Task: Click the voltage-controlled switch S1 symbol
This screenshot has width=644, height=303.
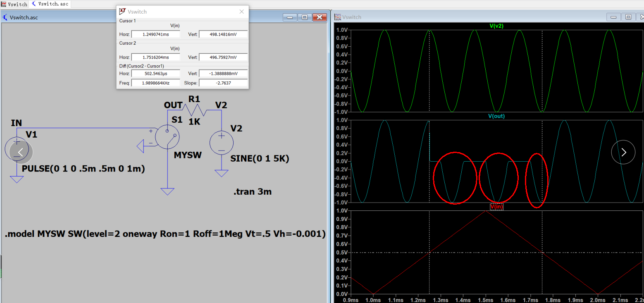Action: (168, 136)
